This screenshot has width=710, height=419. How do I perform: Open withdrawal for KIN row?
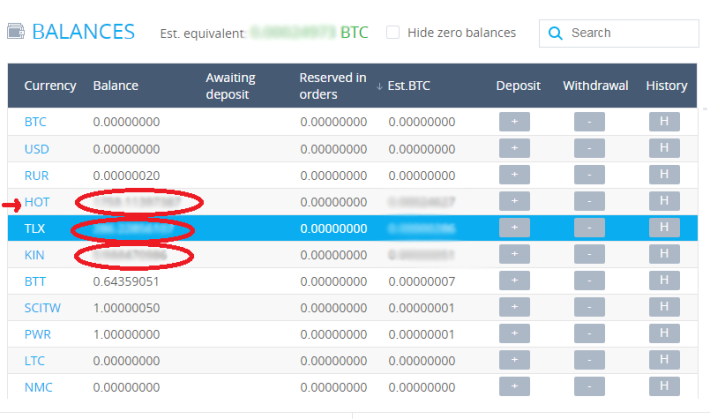tap(589, 255)
